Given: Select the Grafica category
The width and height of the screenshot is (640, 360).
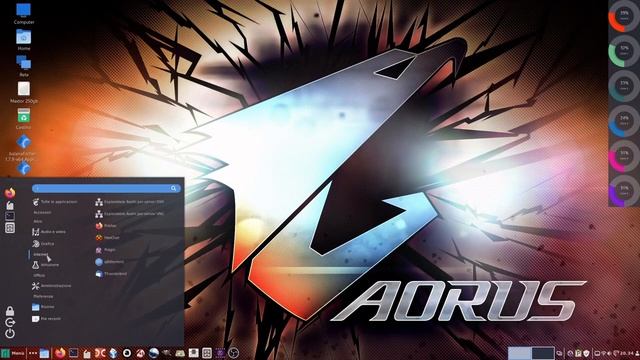Looking at the screenshot, I should pos(43,244).
